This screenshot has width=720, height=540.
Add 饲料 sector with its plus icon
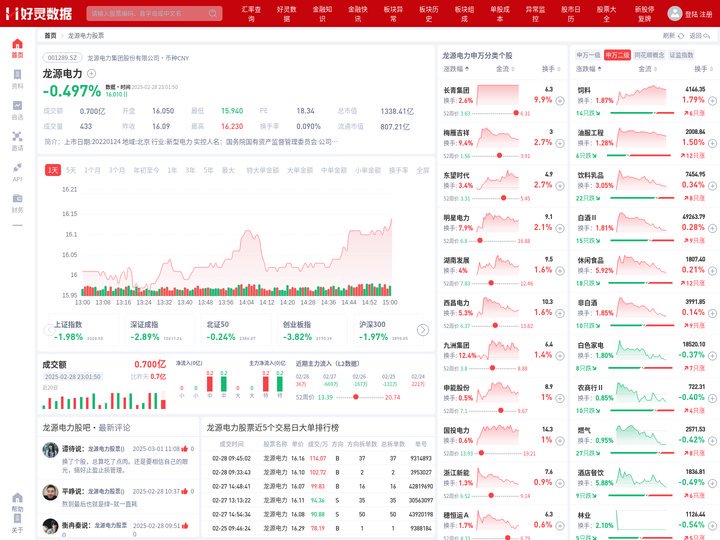(712, 101)
